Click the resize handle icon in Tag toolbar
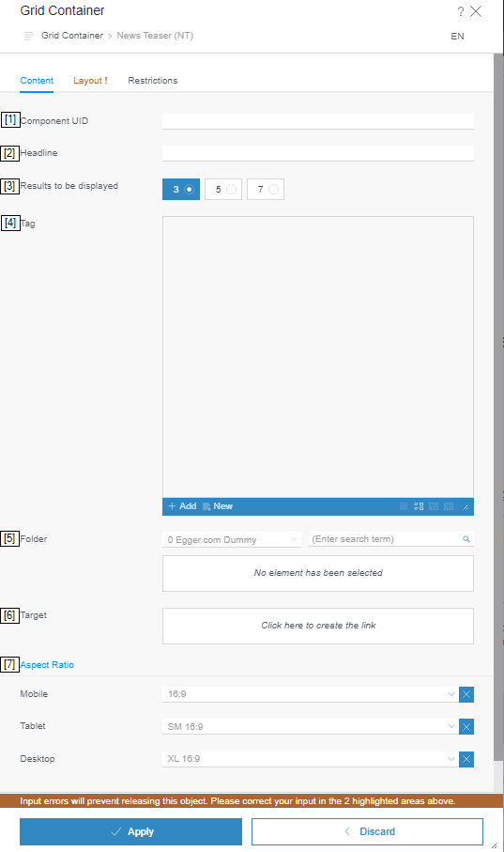The image size is (504, 852). [466, 507]
